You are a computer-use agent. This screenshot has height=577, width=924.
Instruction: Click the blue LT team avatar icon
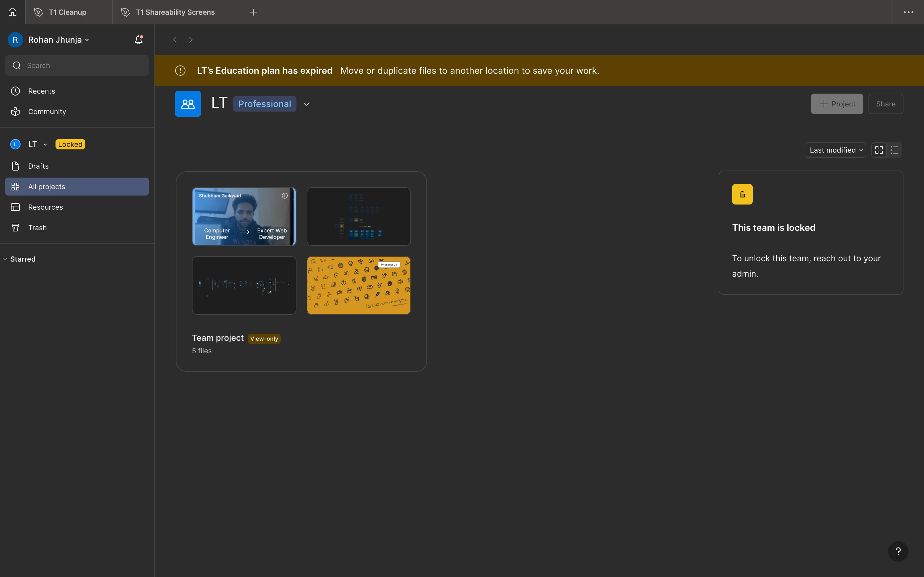coord(188,104)
